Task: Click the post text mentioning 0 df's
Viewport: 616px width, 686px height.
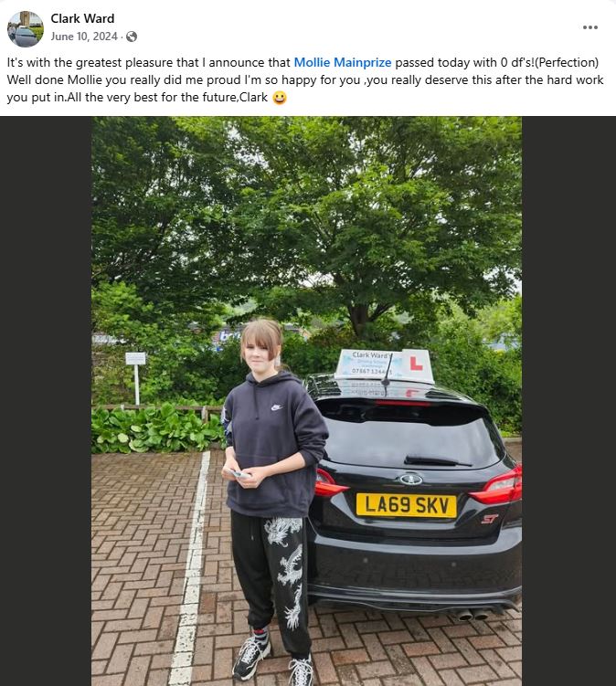Action: pos(305,79)
